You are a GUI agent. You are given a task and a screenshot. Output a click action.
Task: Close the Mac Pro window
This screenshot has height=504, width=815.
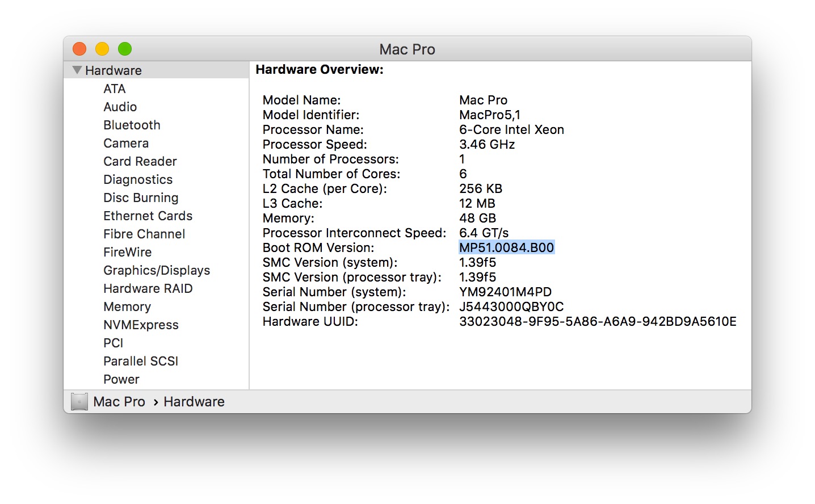click(x=79, y=49)
